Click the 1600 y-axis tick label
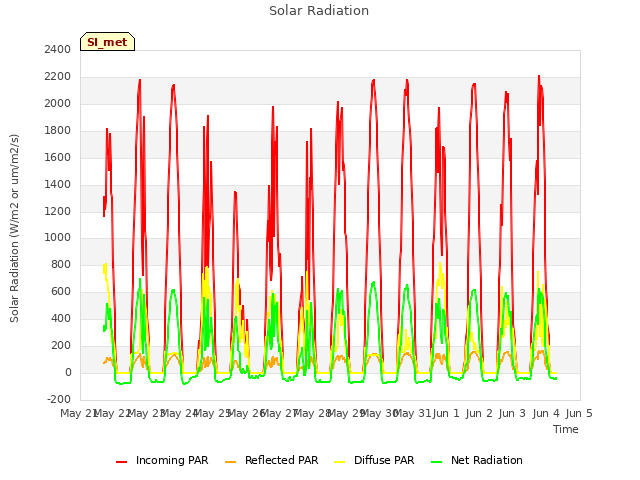The height and width of the screenshot is (480, 640). [58, 157]
